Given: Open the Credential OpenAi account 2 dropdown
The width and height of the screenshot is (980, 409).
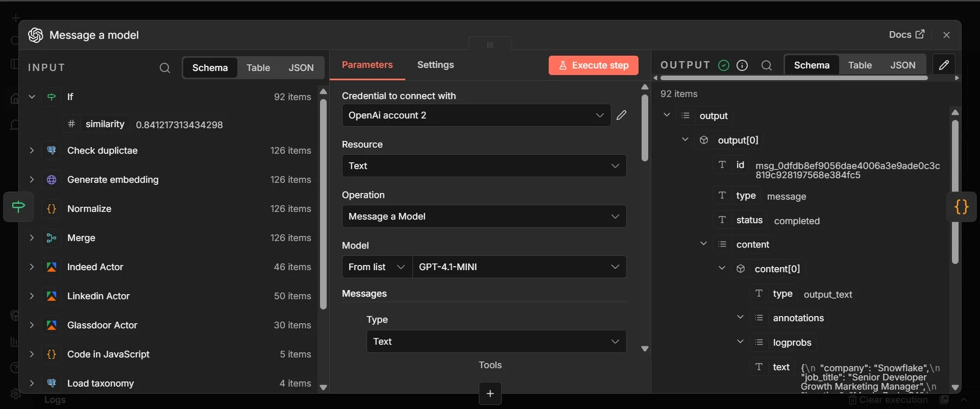Looking at the screenshot, I should click(x=476, y=115).
